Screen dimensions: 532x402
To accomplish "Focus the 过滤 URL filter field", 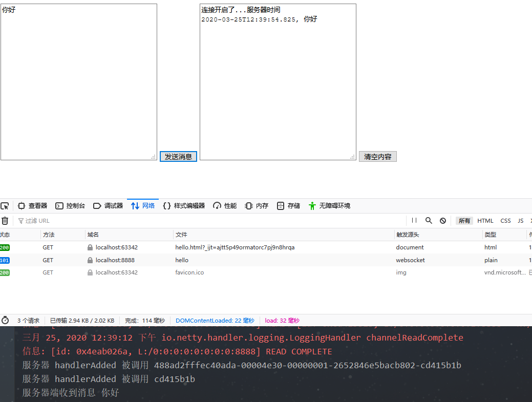I will click(x=210, y=221).
